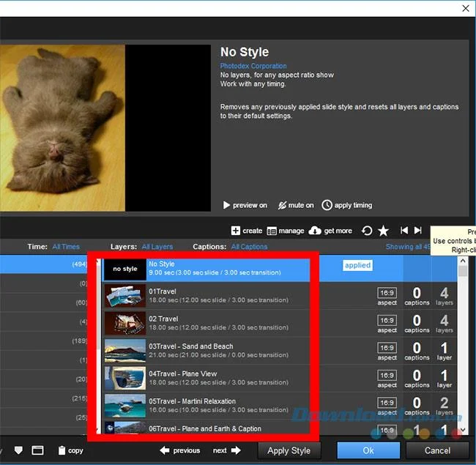Click the style list vertical scrollbar
The image size is (476, 465).
point(463,344)
